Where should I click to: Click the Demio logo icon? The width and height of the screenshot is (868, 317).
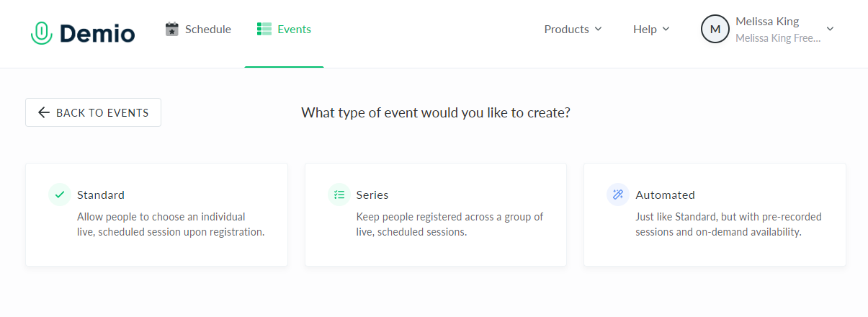40,32
